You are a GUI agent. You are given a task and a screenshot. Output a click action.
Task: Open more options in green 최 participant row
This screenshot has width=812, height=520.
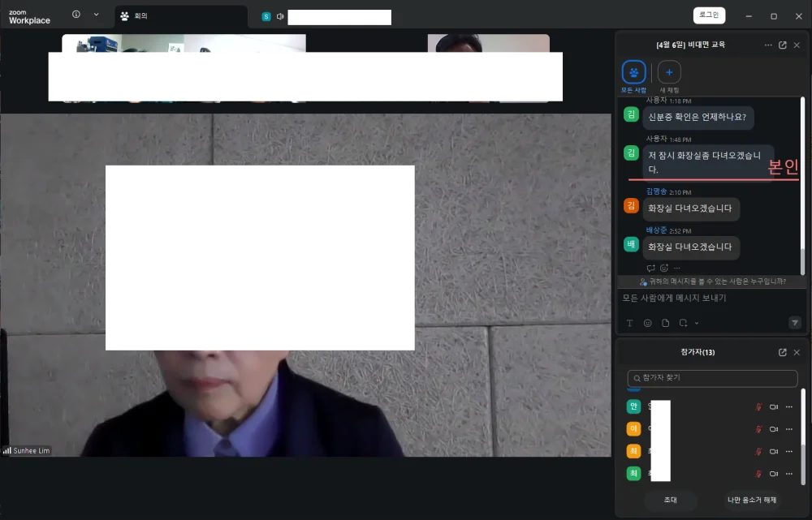pos(789,474)
